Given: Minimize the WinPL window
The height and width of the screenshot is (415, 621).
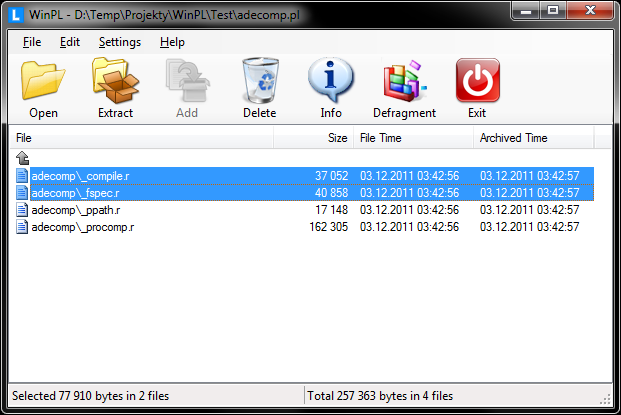Looking at the screenshot, I should click(526, 11).
